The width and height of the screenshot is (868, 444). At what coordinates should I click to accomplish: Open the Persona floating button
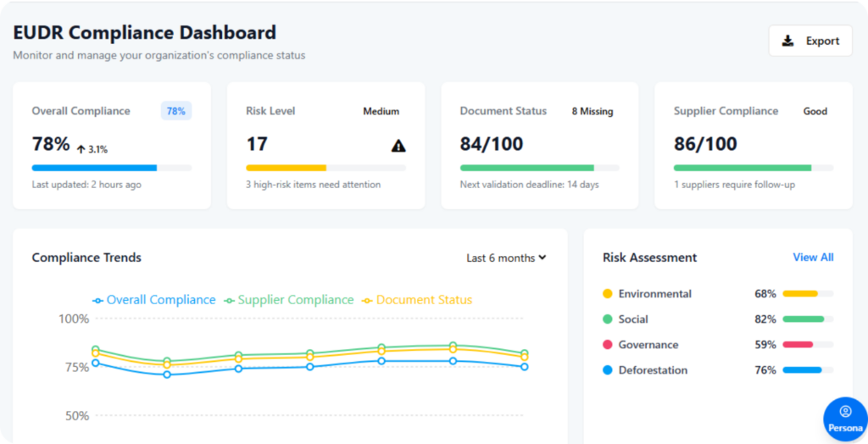(x=844, y=418)
